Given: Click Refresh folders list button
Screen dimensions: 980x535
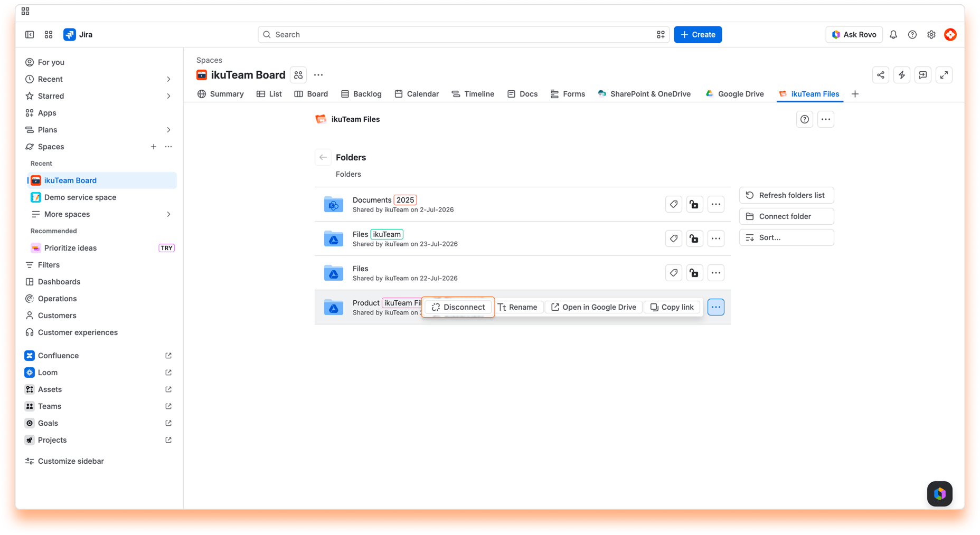Looking at the screenshot, I should 787,195.
